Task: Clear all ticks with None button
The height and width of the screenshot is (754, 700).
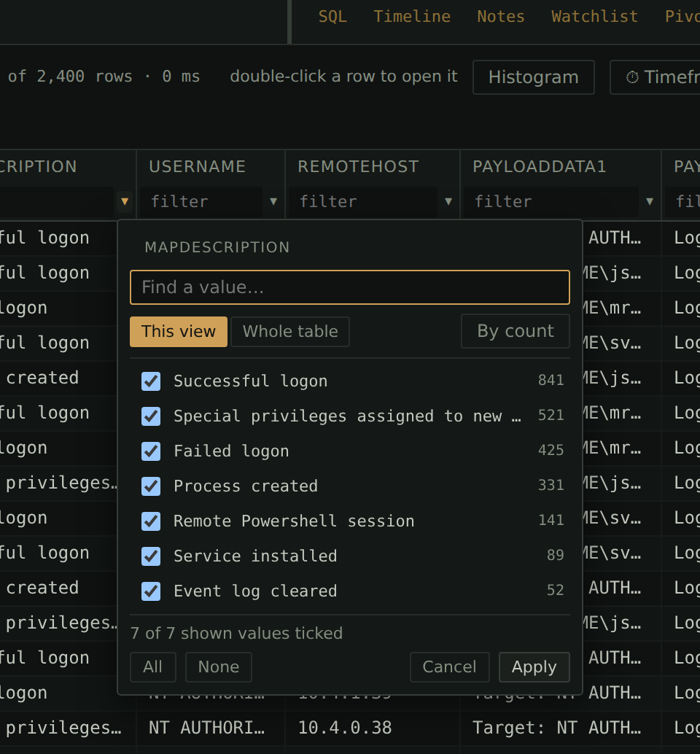Action: pyautogui.click(x=219, y=667)
